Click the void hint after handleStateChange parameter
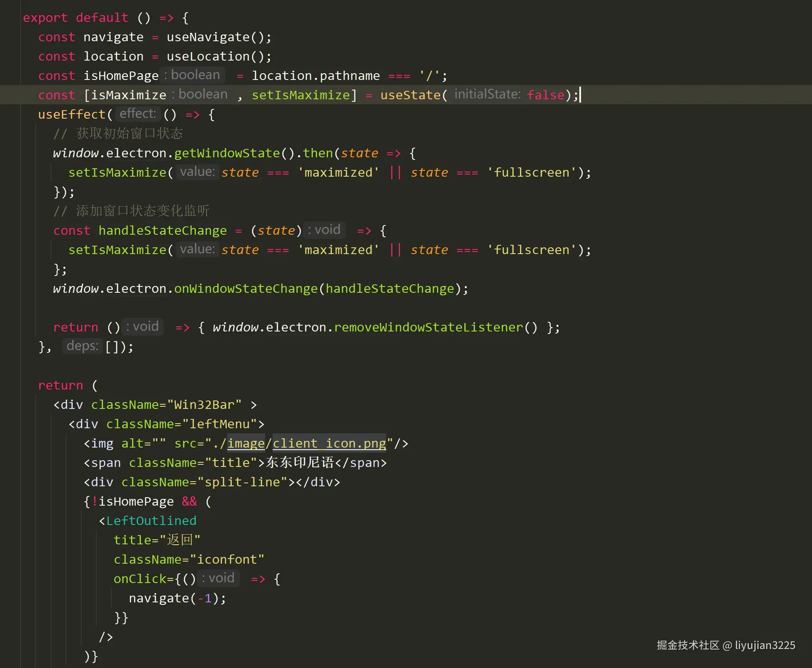 324,230
